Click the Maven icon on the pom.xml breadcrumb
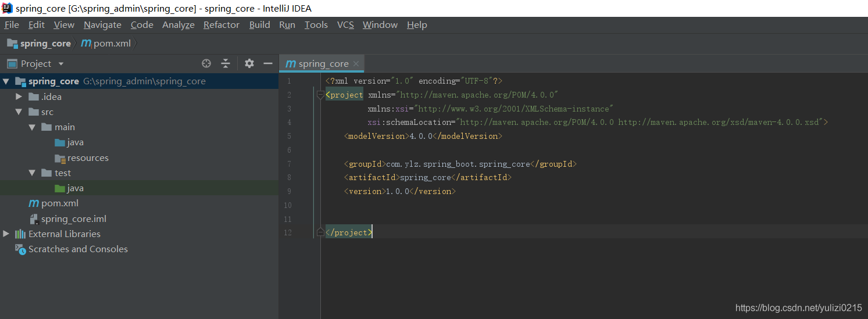 coord(86,43)
